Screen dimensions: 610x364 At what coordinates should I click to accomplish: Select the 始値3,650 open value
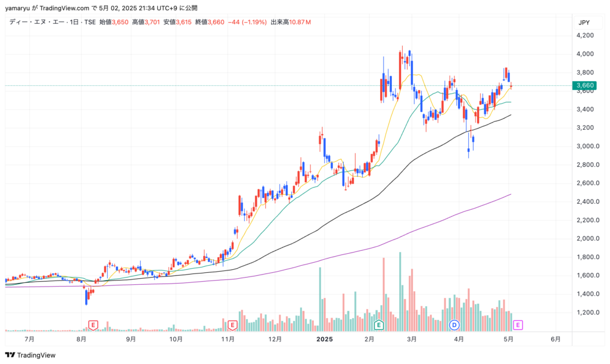(114, 22)
